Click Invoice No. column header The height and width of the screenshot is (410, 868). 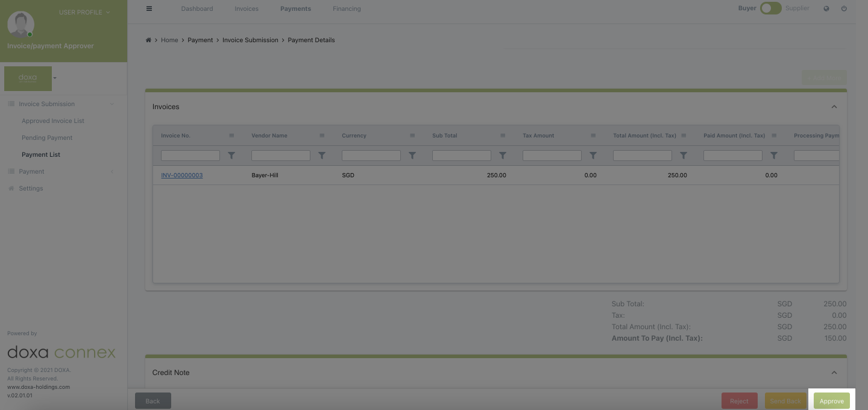click(x=175, y=136)
